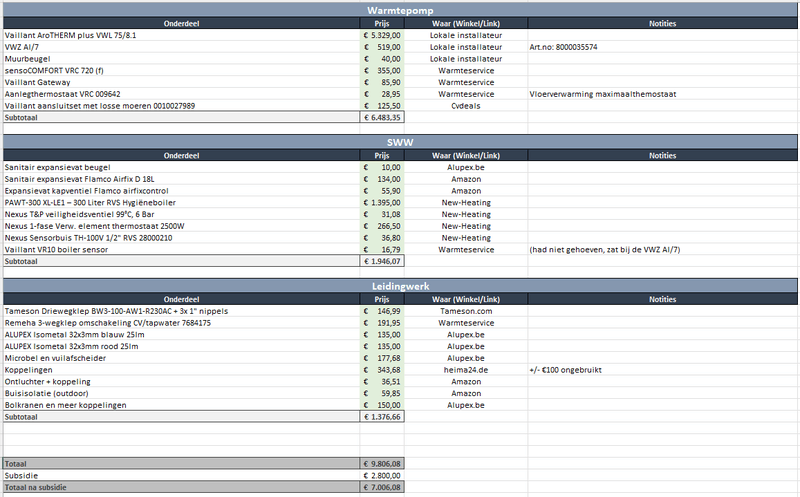Select the Subsidie amount € 2.800,00
Viewport: 800px width, 497px height.
[x=382, y=476]
